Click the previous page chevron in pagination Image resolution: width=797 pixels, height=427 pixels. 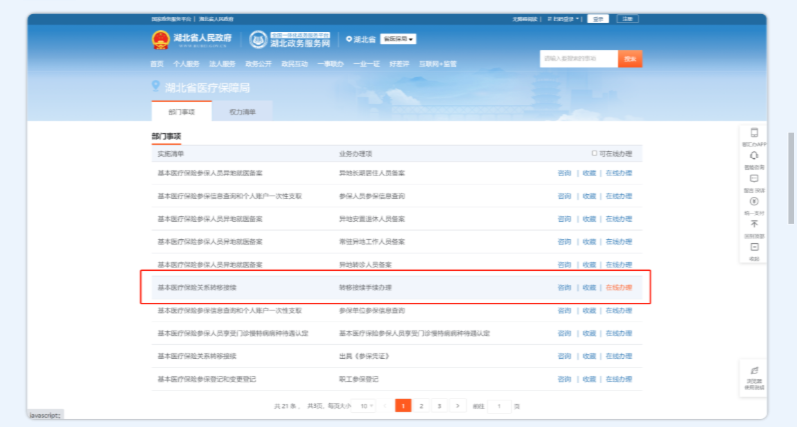click(x=385, y=406)
